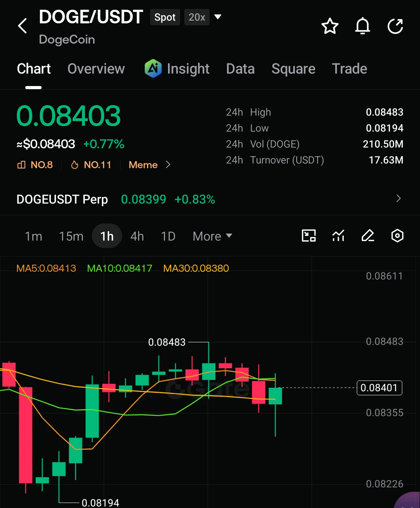Add DOGE/USDT to favorites with star
The height and width of the screenshot is (508, 420).
(330, 26)
